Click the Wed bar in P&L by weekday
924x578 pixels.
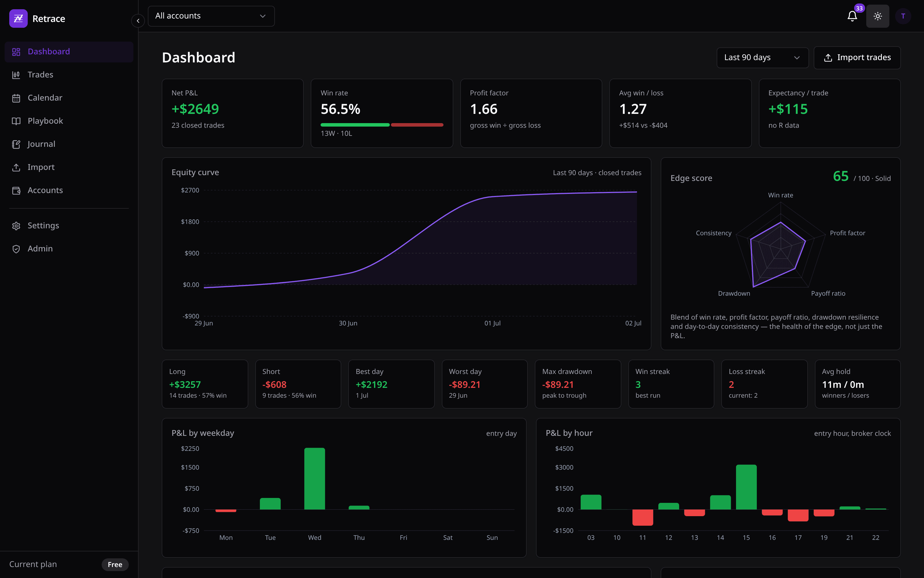tap(315, 479)
